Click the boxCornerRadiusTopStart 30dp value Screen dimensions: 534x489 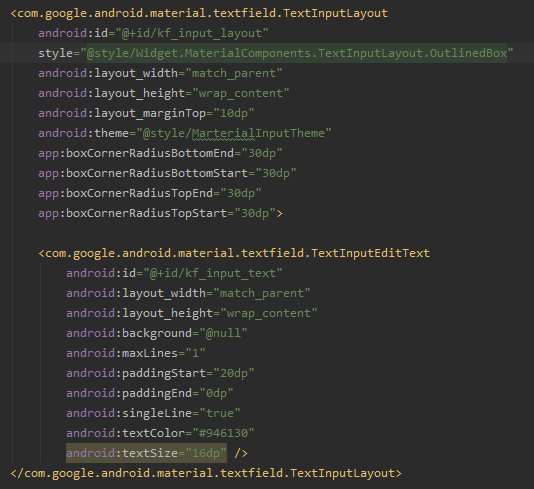[x=255, y=214]
